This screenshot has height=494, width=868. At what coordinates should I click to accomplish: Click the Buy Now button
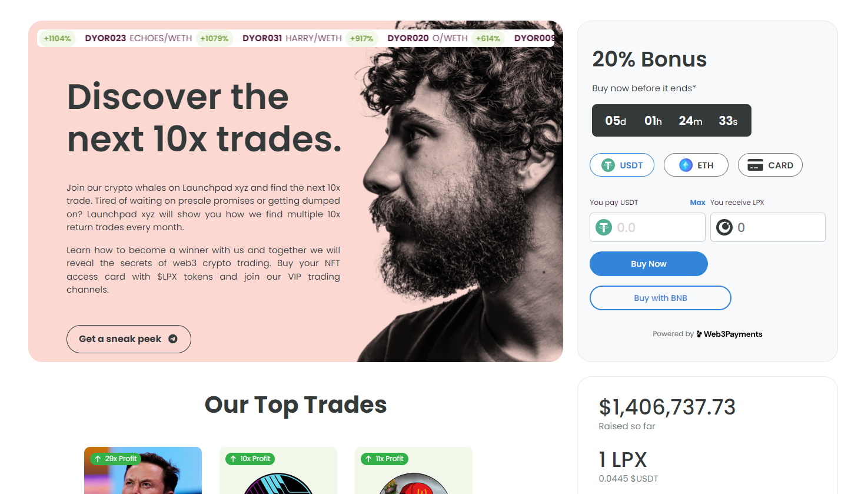[x=648, y=264]
